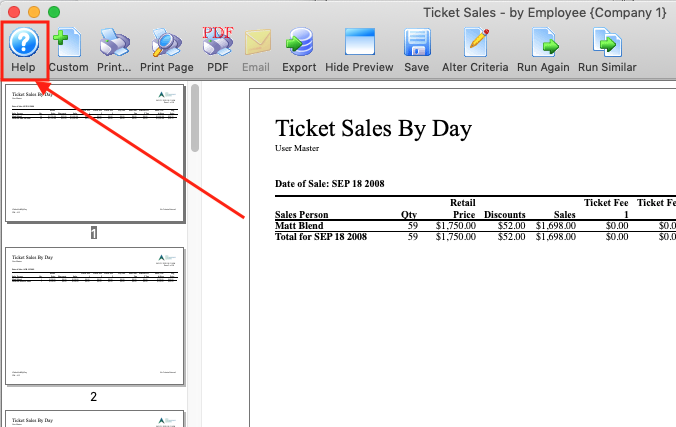Open the Print... dialog icon
Viewport: 676px width, 427px height.
click(114, 42)
